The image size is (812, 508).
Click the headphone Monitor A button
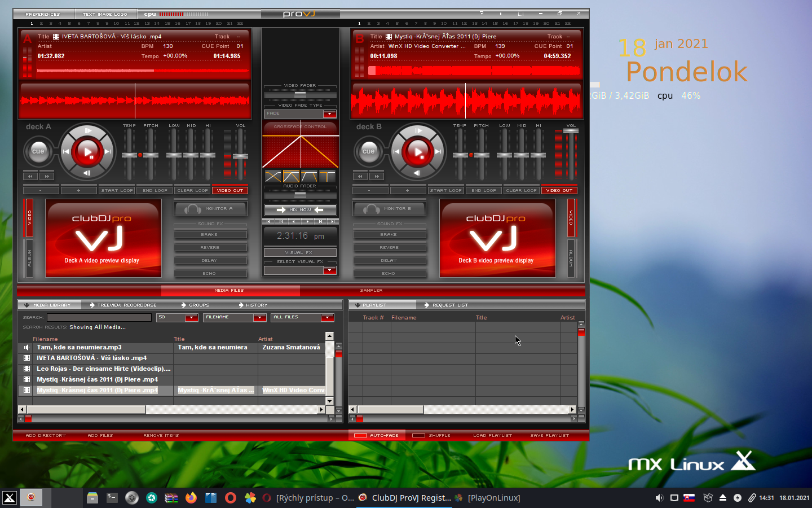pos(211,209)
